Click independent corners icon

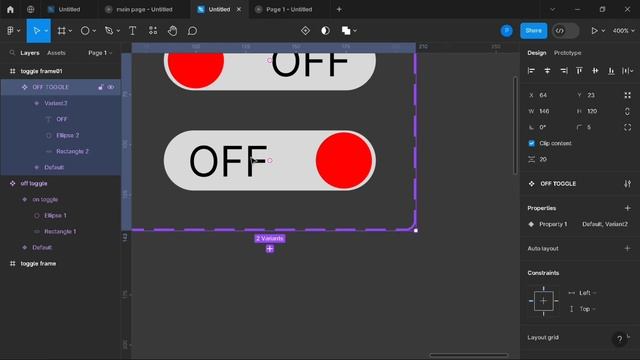point(627,127)
